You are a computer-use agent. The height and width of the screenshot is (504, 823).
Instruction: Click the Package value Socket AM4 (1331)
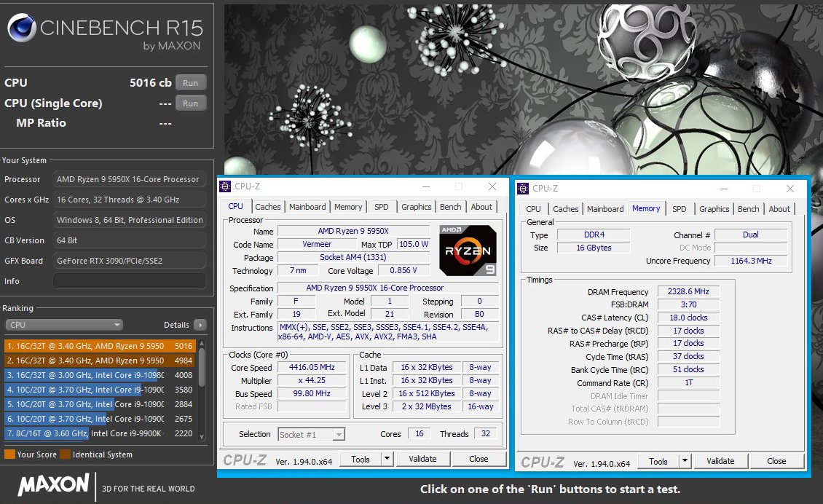coord(353,257)
